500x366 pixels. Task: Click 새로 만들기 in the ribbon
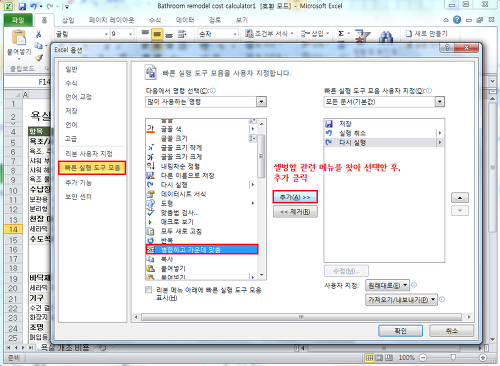click(x=427, y=34)
